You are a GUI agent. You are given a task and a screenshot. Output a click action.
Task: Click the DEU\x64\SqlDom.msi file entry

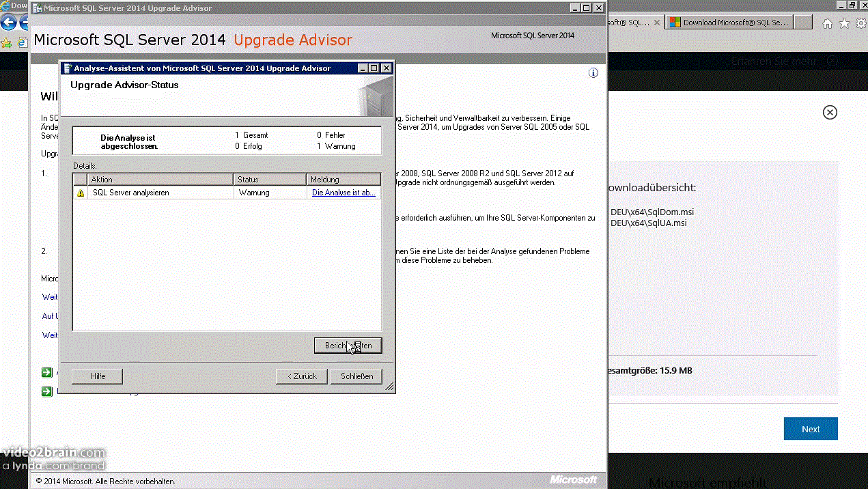[x=652, y=212]
